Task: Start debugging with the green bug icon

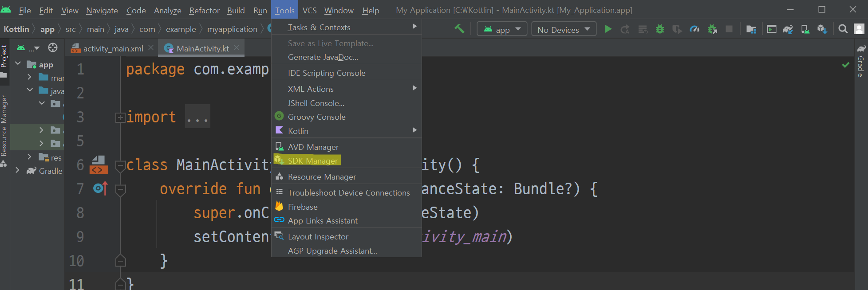Action: 660,29
